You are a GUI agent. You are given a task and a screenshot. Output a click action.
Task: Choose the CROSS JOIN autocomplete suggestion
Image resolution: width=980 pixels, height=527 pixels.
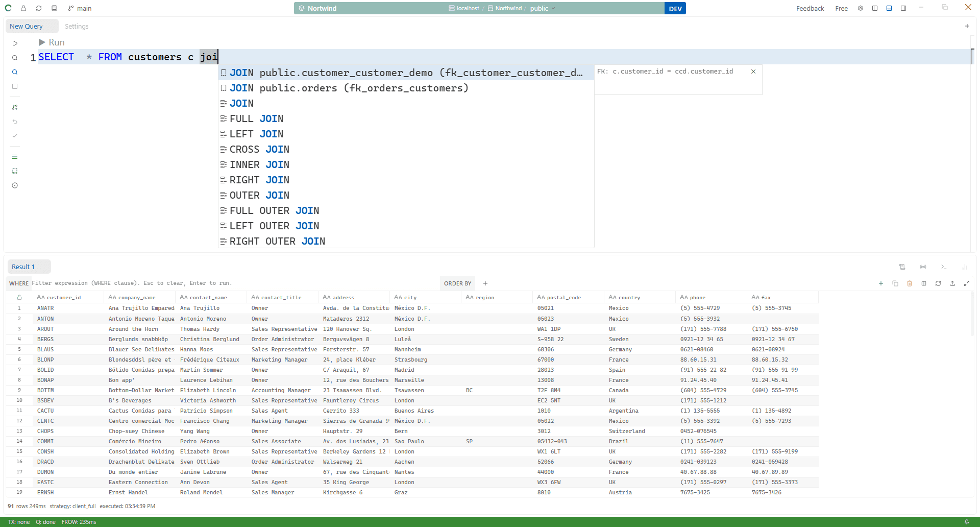(406, 149)
